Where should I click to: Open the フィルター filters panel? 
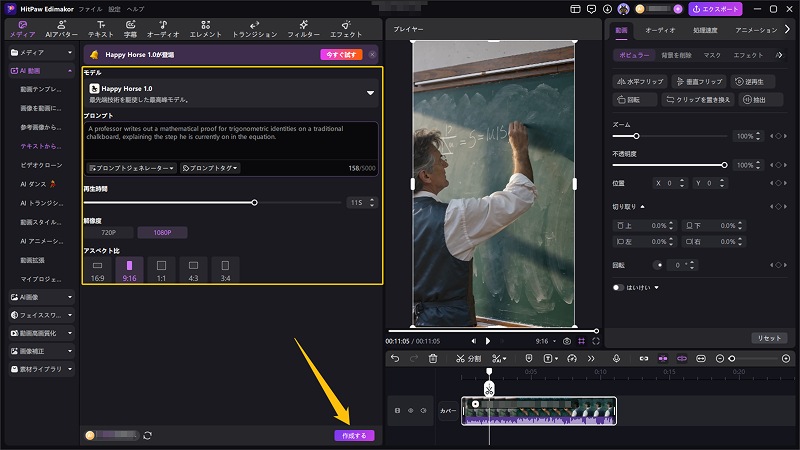(x=303, y=29)
